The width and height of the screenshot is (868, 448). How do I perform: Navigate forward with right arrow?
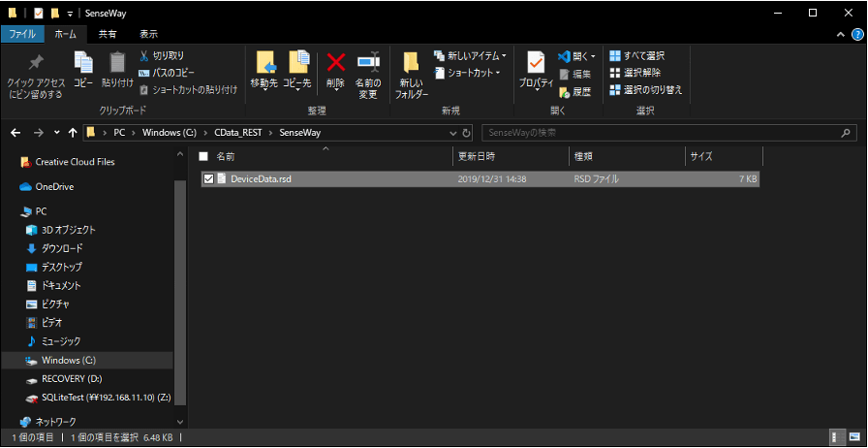[x=38, y=133]
